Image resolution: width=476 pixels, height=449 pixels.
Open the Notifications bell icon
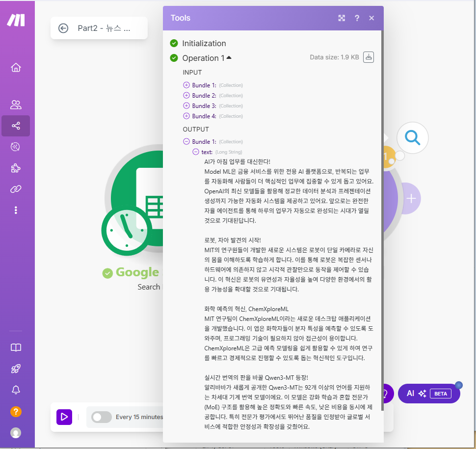pos(16,390)
